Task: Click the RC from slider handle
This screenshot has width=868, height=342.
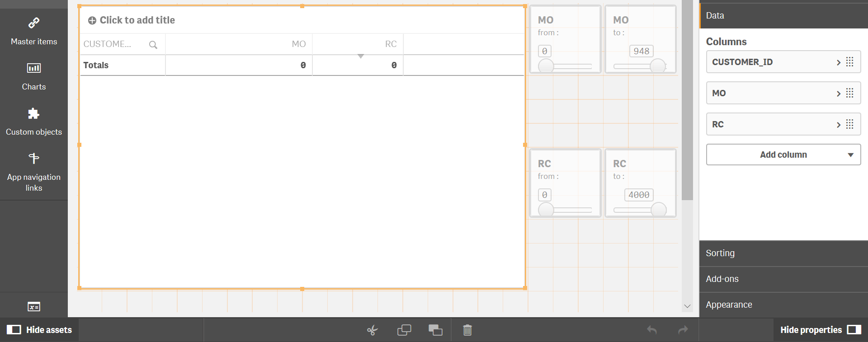Action: pos(546,210)
